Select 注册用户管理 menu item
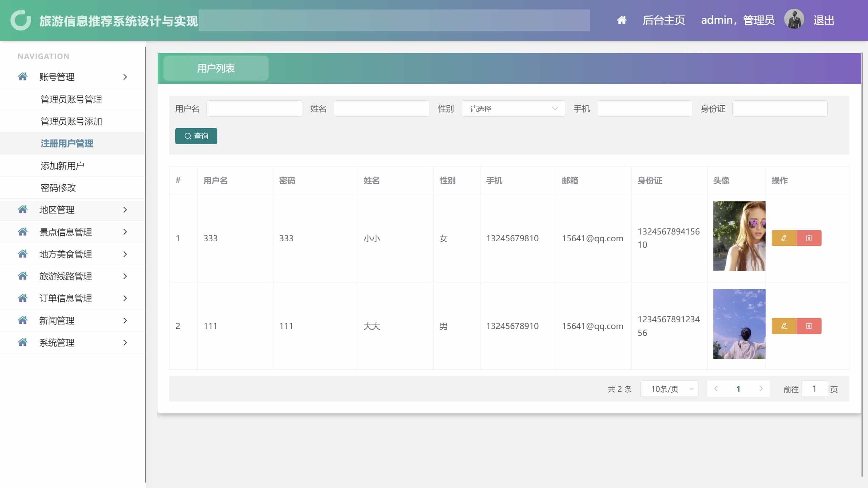Screen dimensions: 868x488 [x=73, y=143]
